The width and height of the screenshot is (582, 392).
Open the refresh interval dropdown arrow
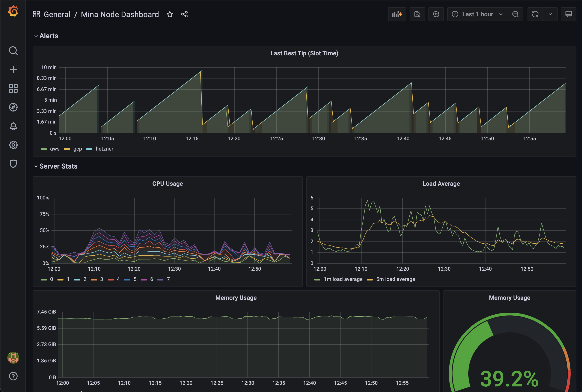550,14
